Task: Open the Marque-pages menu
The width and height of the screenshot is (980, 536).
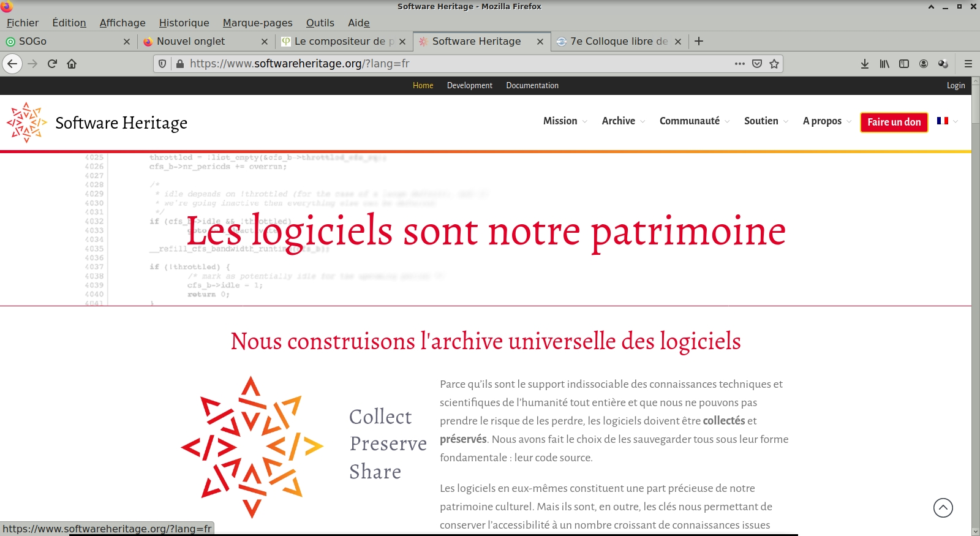Action: tap(257, 23)
